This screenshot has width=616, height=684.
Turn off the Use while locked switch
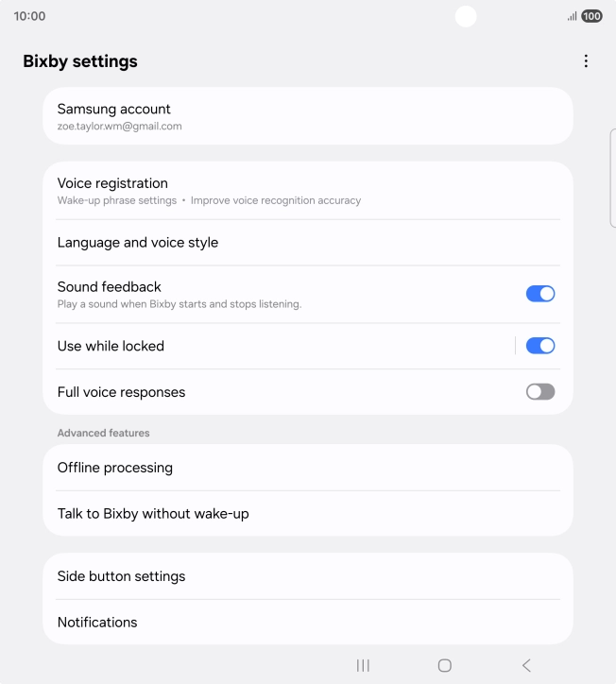pyautogui.click(x=539, y=346)
